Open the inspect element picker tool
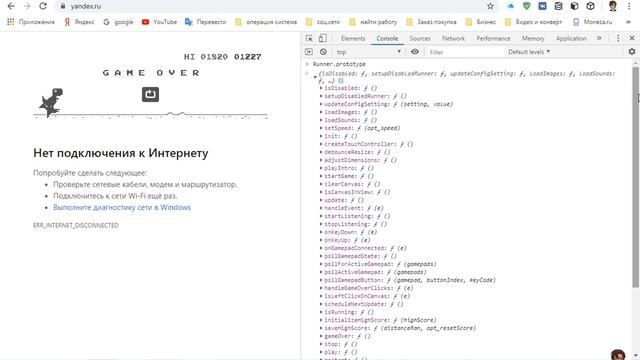 (309, 38)
